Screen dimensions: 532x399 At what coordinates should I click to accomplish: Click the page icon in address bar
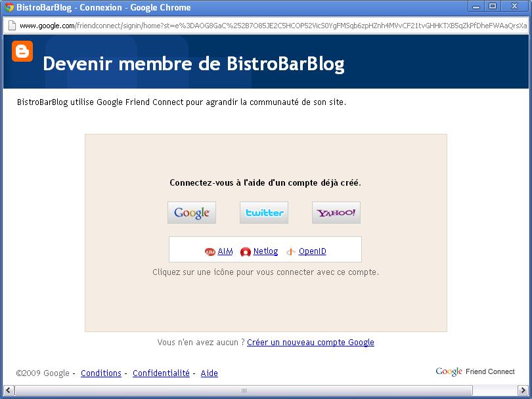tap(12, 26)
